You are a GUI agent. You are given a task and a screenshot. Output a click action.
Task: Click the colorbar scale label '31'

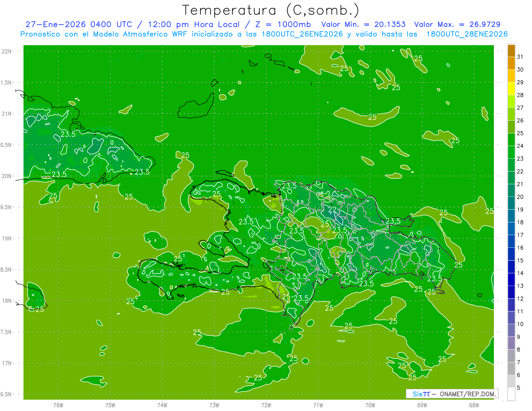point(520,57)
